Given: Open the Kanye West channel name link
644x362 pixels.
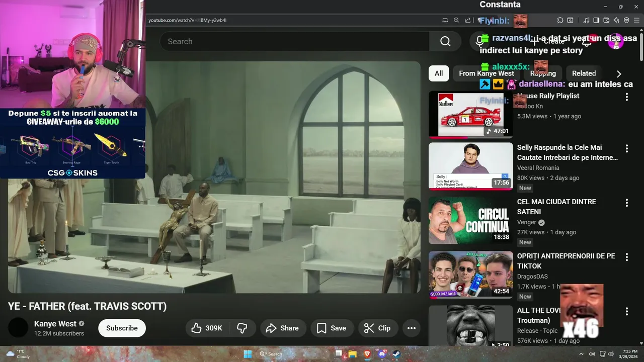Looking at the screenshot, I should [x=55, y=324].
